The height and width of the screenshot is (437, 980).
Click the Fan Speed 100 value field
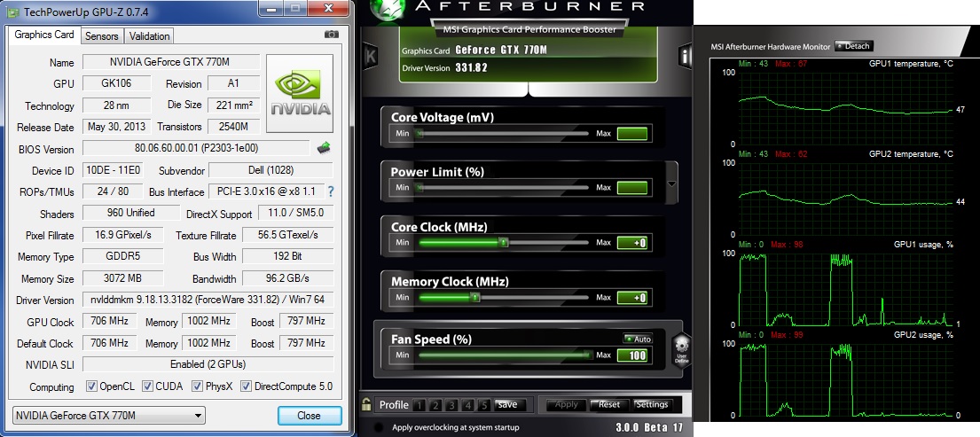tap(631, 355)
